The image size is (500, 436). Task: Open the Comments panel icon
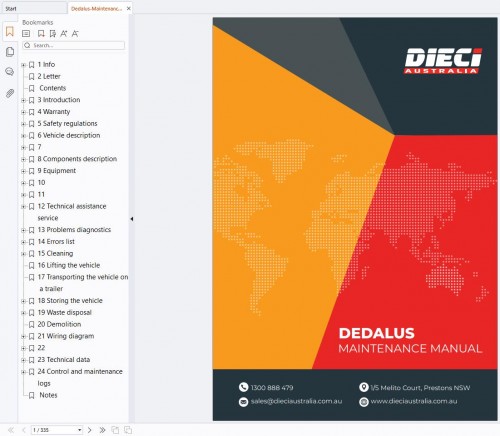coord(10,72)
